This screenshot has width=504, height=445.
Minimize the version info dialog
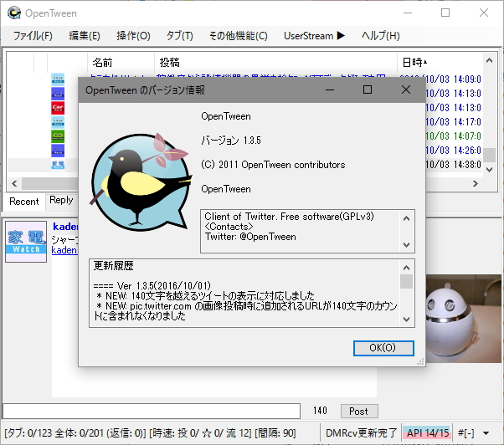tap(330, 90)
